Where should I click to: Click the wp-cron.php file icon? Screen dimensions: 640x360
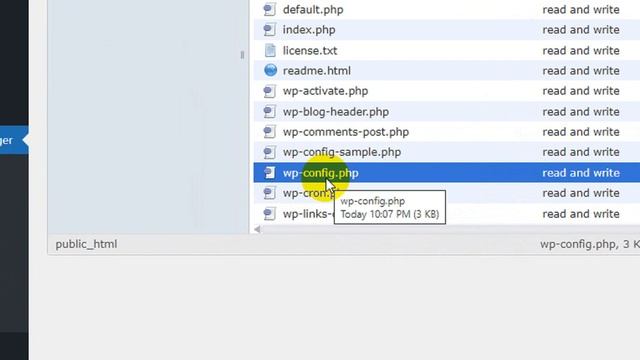coord(269,193)
